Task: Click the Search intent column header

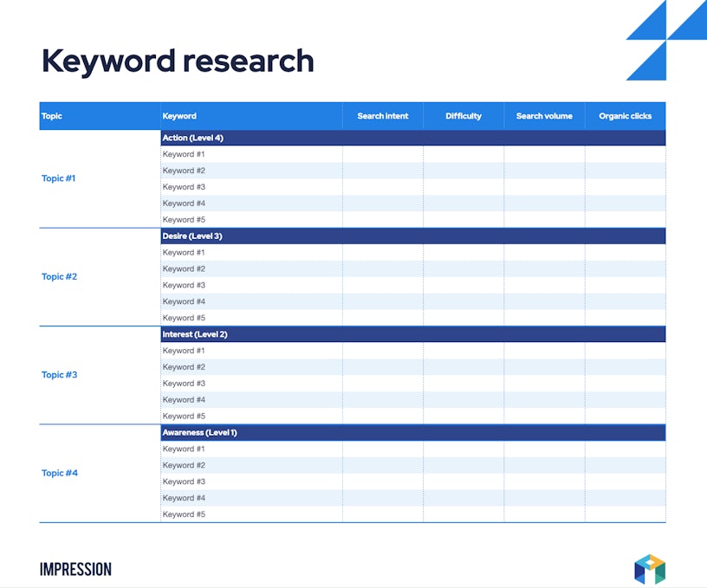Action: (x=382, y=116)
